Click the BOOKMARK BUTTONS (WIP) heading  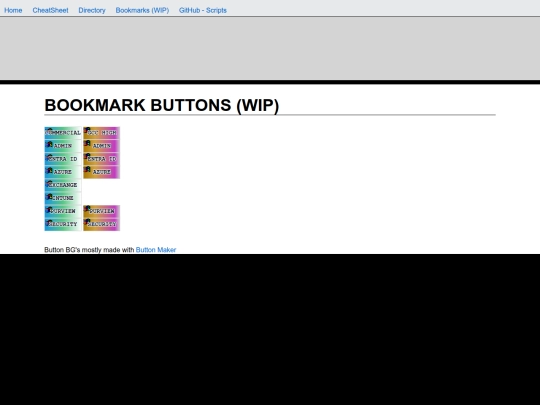[x=162, y=105]
